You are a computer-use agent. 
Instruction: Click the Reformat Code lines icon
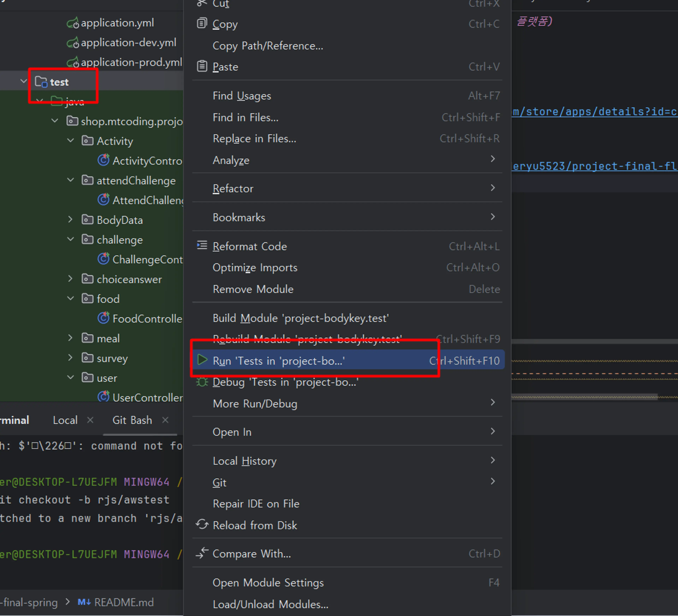(x=202, y=246)
